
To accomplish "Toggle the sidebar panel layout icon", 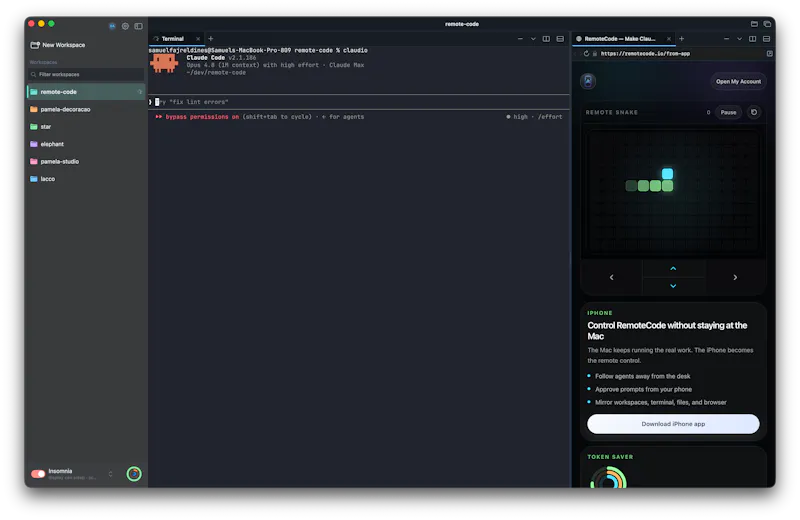I will [x=138, y=26].
